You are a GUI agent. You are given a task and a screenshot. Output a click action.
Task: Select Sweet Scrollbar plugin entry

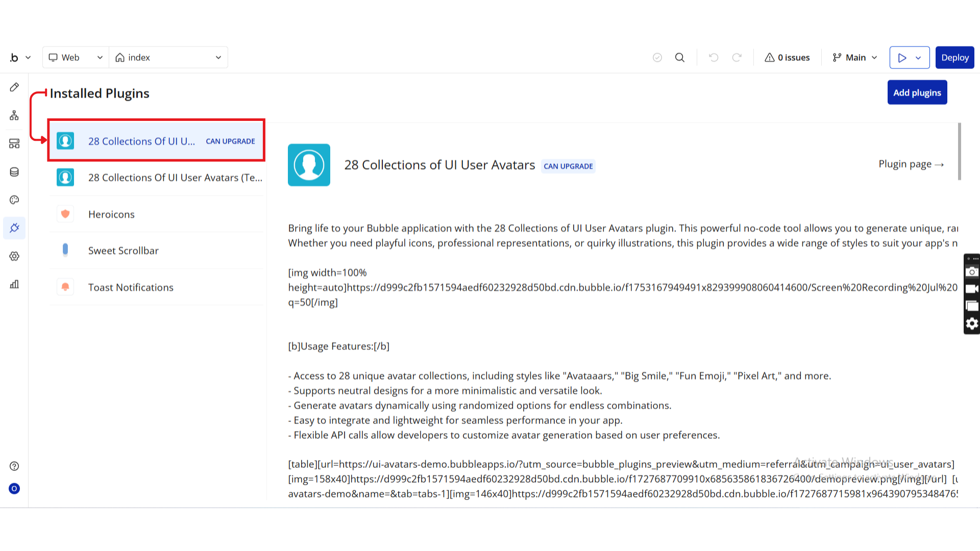coord(123,251)
